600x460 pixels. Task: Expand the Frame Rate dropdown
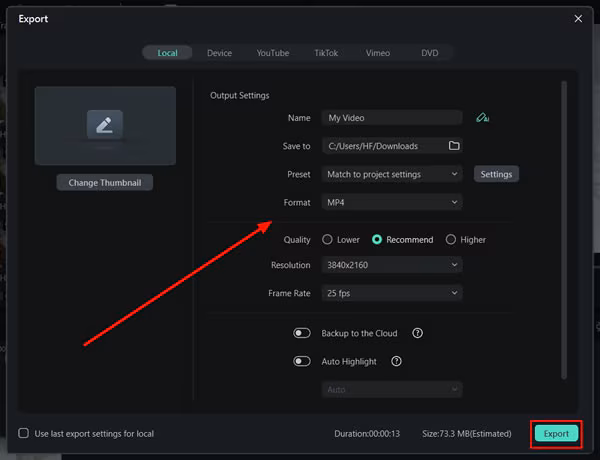pyautogui.click(x=392, y=293)
